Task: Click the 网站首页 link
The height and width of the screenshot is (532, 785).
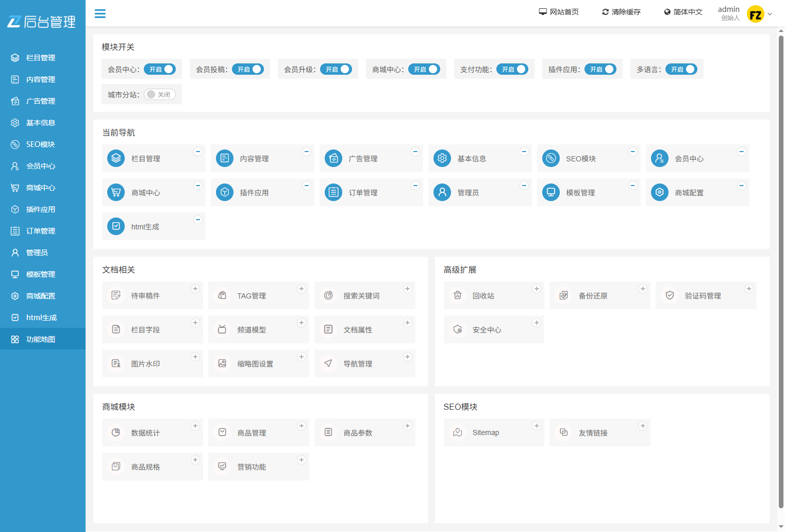Action: click(559, 12)
